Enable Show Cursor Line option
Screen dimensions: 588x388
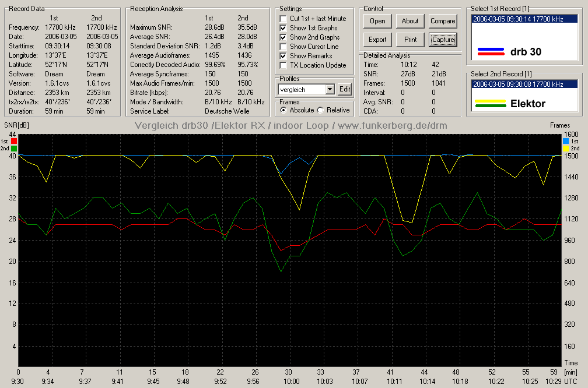(x=283, y=47)
